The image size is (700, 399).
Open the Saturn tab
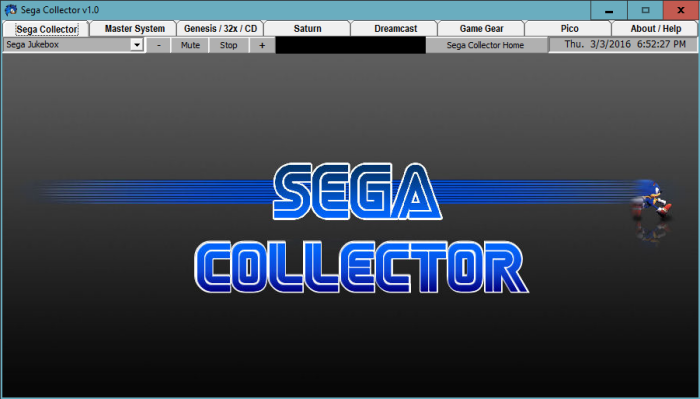tap(308, 29)
